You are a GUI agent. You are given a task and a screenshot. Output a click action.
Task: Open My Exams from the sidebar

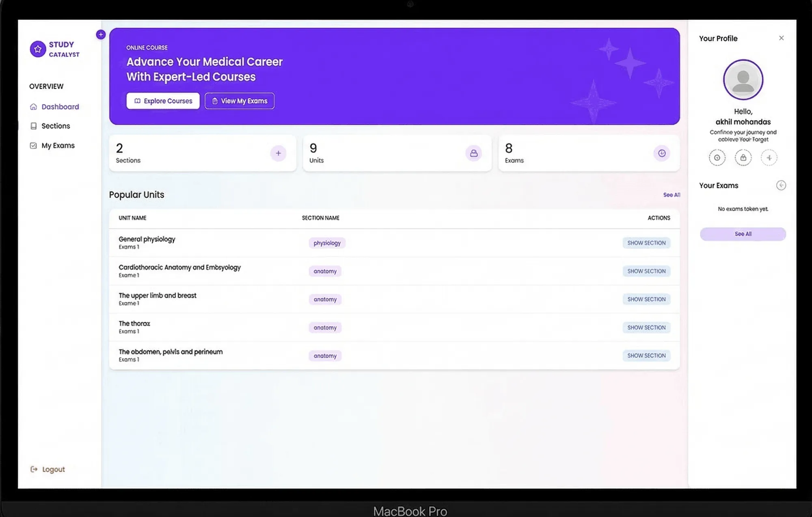[58, 145]
